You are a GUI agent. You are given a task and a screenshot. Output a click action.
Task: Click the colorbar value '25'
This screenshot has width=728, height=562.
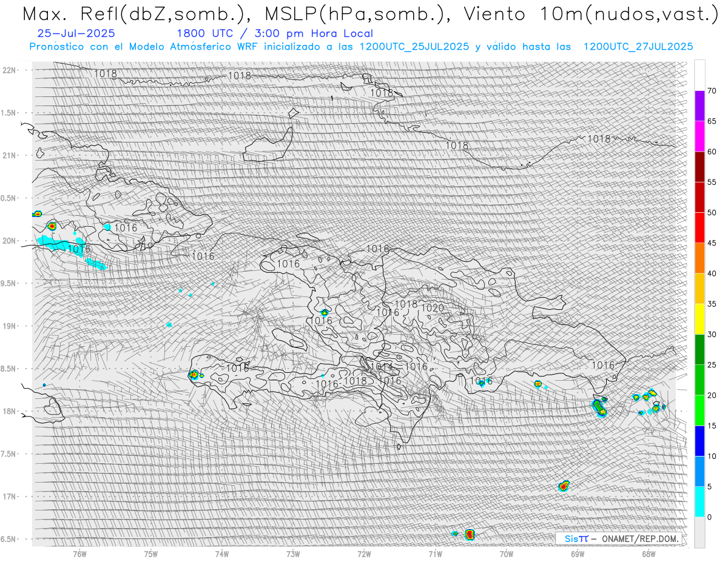point(712,364)
